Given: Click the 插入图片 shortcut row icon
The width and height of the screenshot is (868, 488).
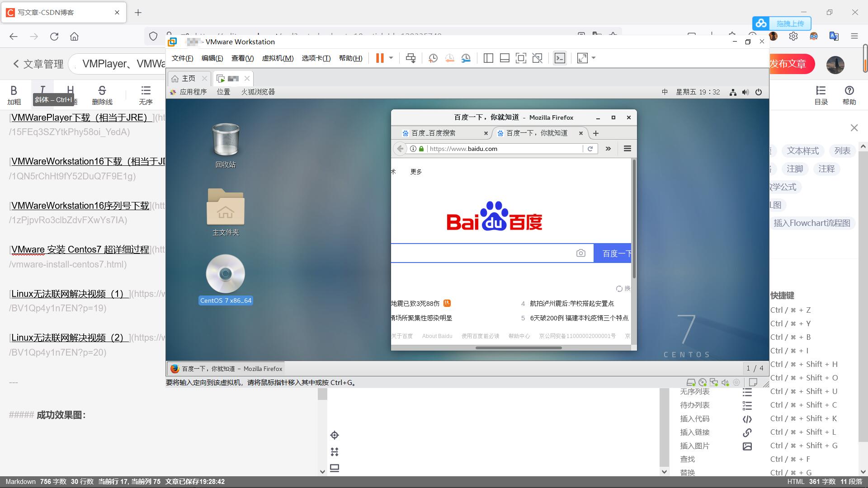Looking at the screenshot, I should tap(747, 446).
